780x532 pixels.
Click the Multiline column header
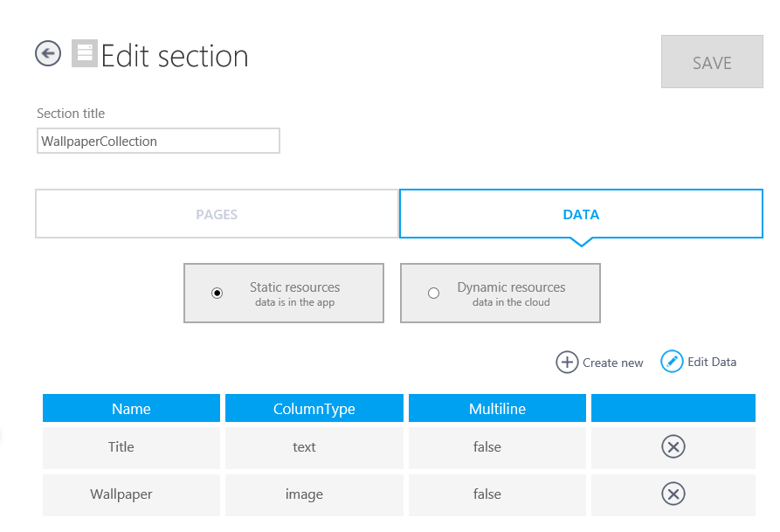tap(497, 409)
